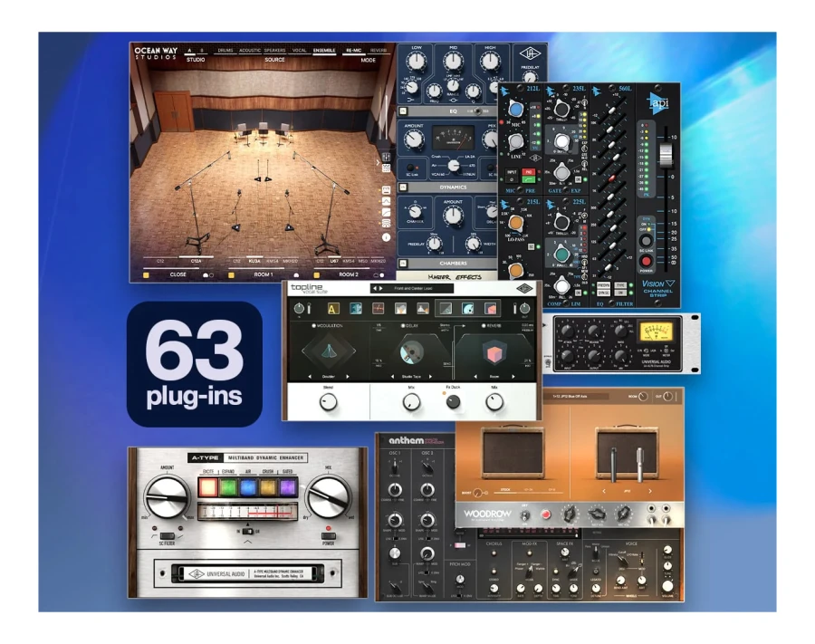
Task: Click the large pink cube Room reverb graphic
Action: pyautogui.click(x=494, y=353)
